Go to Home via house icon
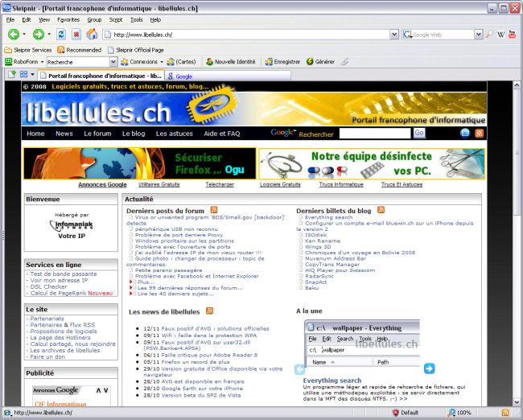This screenshot has height=420, width=523. click(92, 35)
